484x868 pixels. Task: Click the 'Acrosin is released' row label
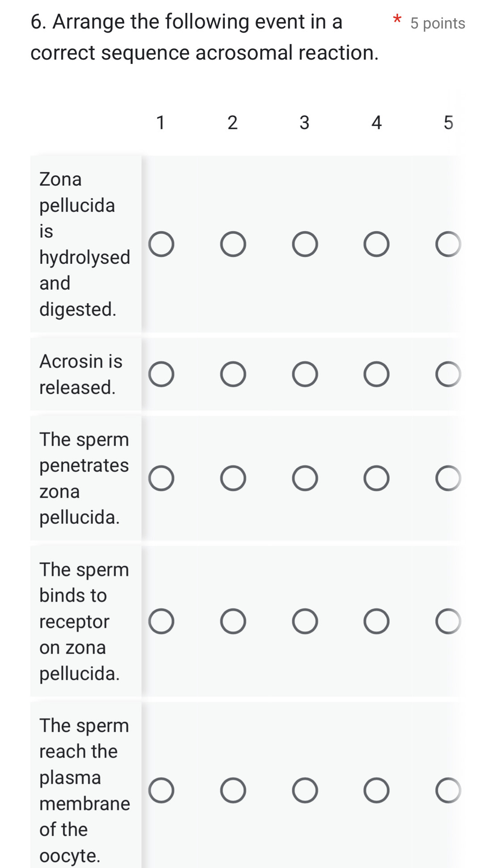[81, 374]
